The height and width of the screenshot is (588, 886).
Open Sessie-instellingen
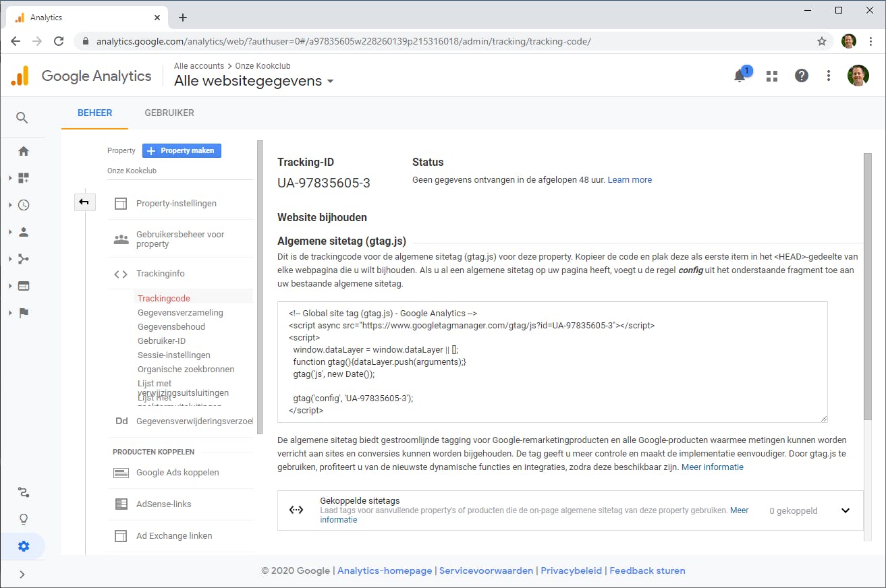[x=174, y=355]
